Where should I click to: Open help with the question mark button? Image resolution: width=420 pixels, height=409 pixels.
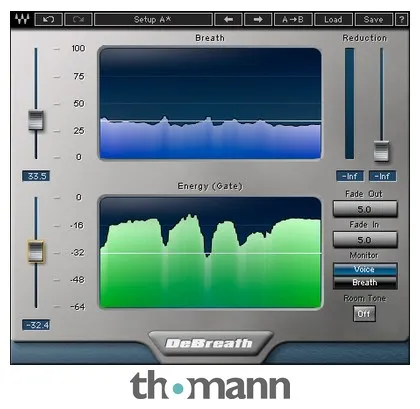(x=401, y=19)
